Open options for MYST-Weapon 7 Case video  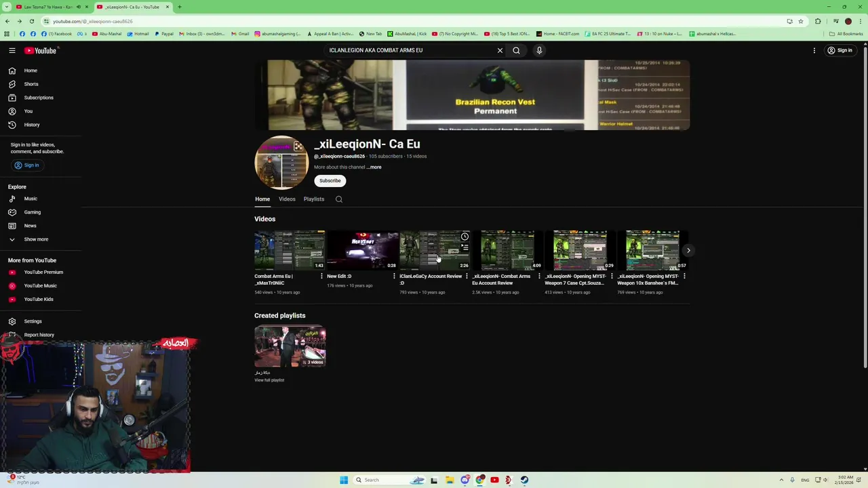pyautogui.click(x=612, y=277)
